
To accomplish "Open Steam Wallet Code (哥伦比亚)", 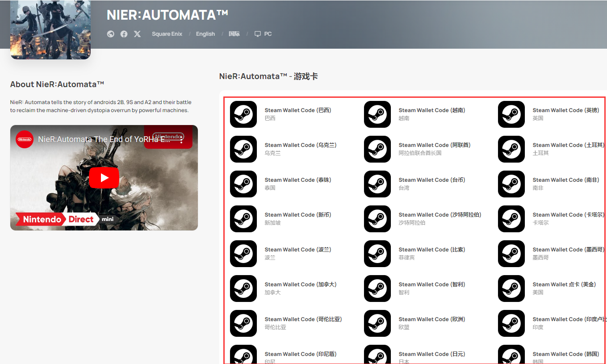I will pos(303,319).
